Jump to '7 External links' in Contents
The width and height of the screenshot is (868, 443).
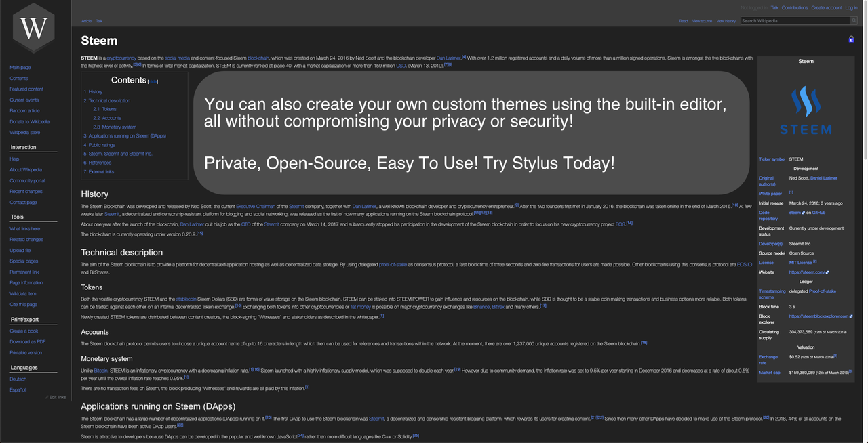(98, 172)
